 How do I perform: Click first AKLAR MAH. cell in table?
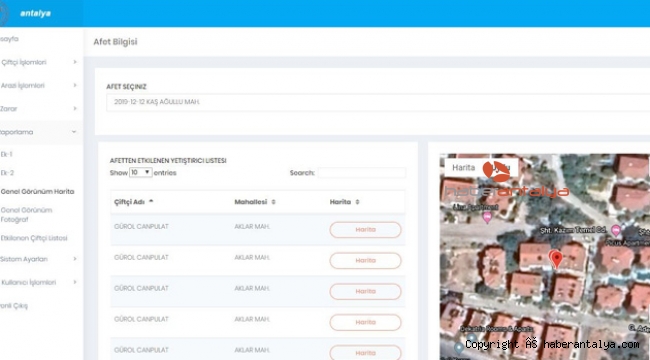[x=252, y=226]
